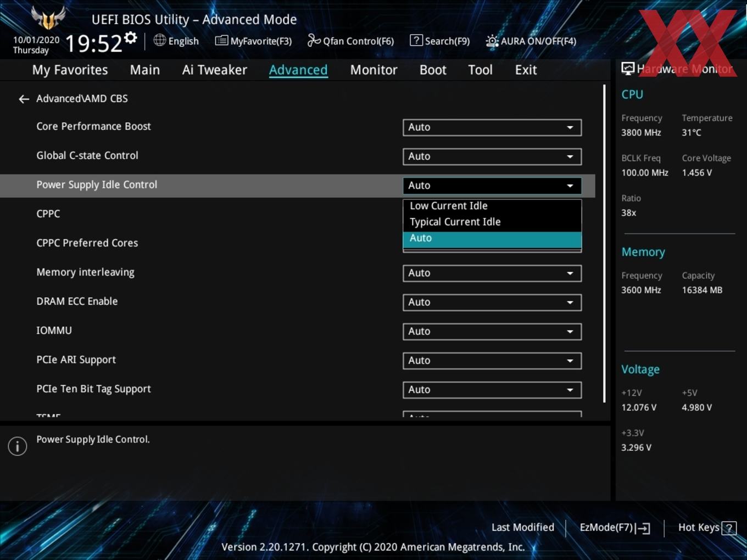Image resolution: width=747 pixels, height=560 pixels.
Task: Select IOMMU label
Action: [x=54, y=331]
